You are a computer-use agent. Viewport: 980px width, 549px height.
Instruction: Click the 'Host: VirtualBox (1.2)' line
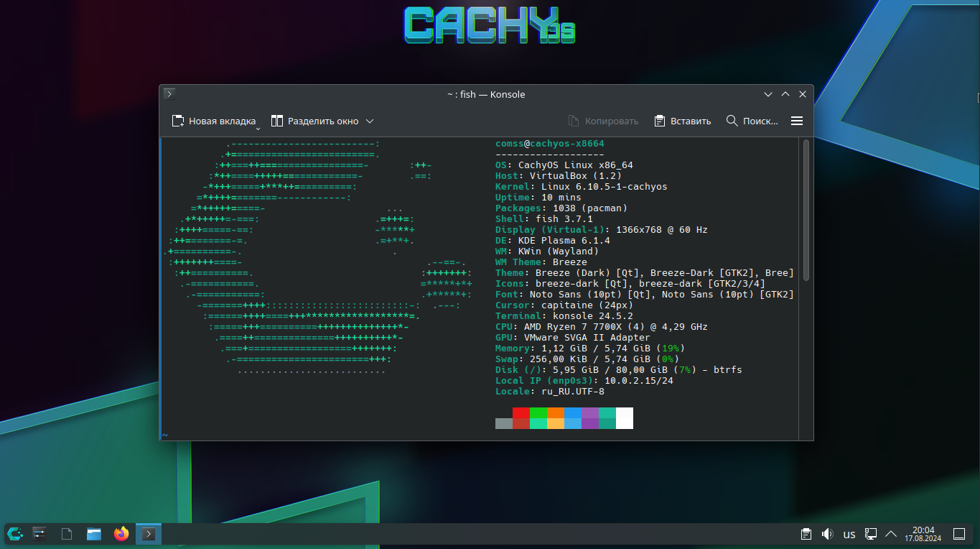click(x=559, y=176)
